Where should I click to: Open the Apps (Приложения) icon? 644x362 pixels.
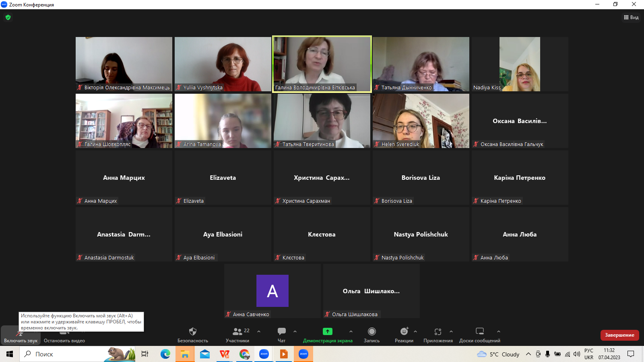pyautogui.click(x=438, y=332)
